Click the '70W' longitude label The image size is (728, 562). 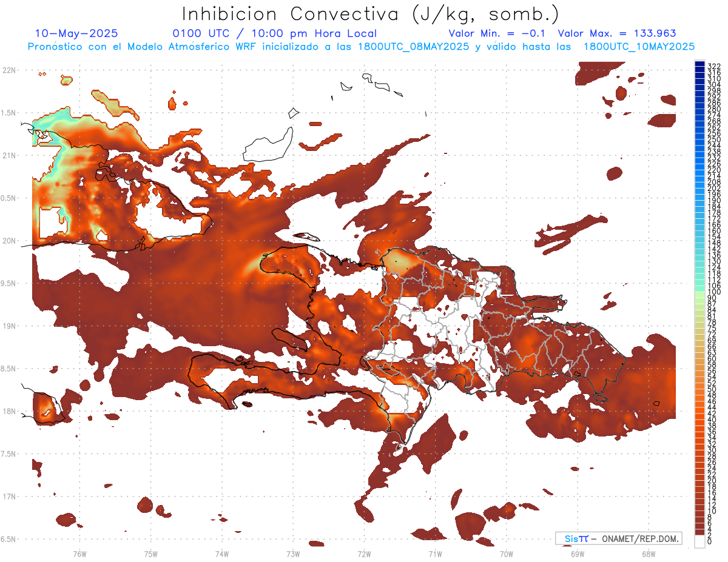pyautogui.click(x=507, y=554)
